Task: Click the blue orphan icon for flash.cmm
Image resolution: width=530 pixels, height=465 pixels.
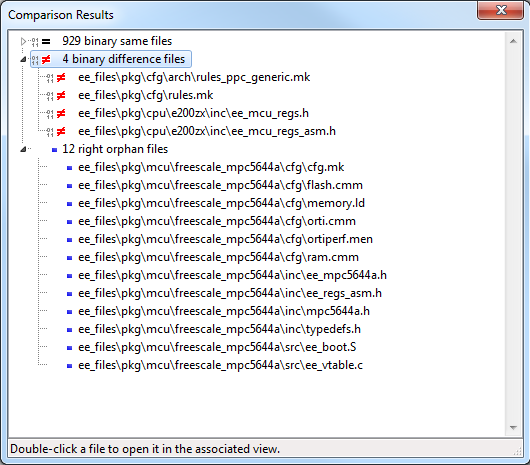Action: pyautogui.click(x=70, y=186)
